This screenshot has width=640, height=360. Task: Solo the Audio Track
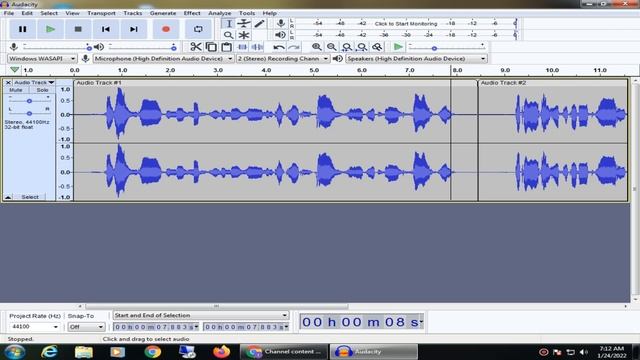[42, 90]
